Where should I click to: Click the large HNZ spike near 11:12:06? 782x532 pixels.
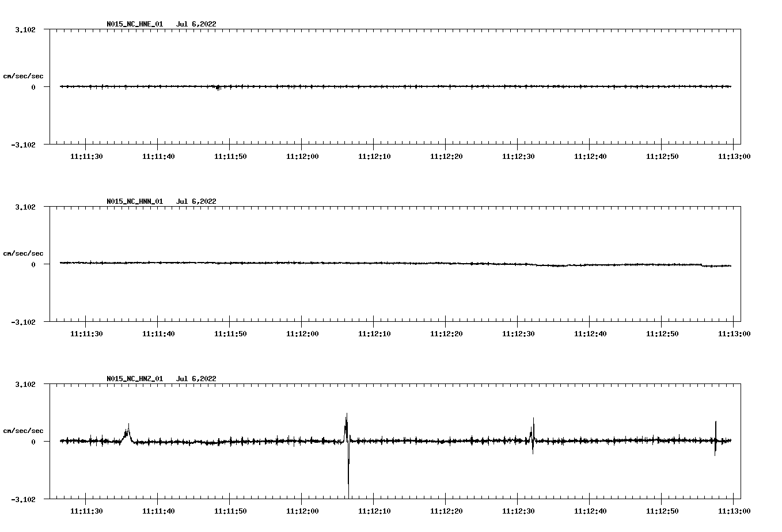[x=347, y=455]
